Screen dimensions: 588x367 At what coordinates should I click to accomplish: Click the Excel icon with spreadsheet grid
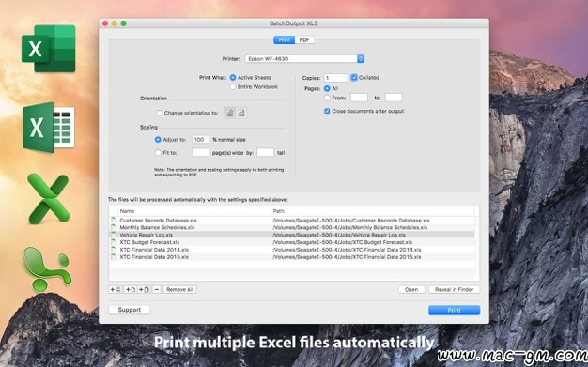[49, 128]
